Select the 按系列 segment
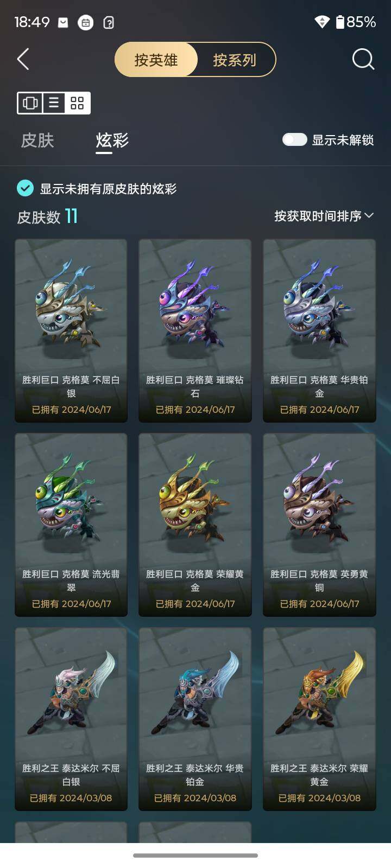Image resolution: width=391 pixels, height=868 pixels. (235, 60)
